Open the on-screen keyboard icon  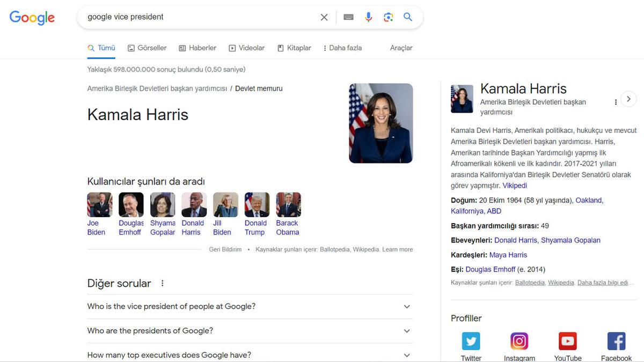[x=348, y=17]
